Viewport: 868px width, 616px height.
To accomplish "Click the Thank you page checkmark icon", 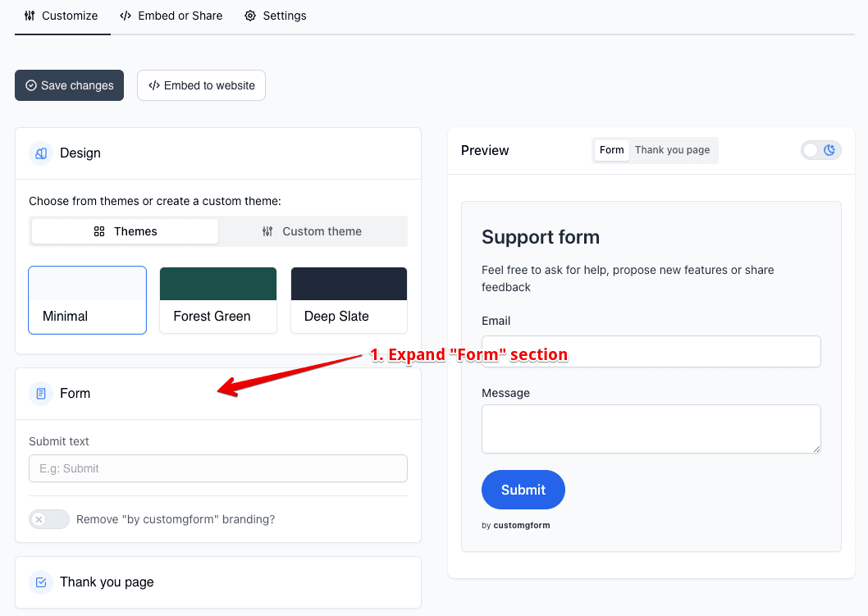I will pyautogui.click(x=41, y=582).
